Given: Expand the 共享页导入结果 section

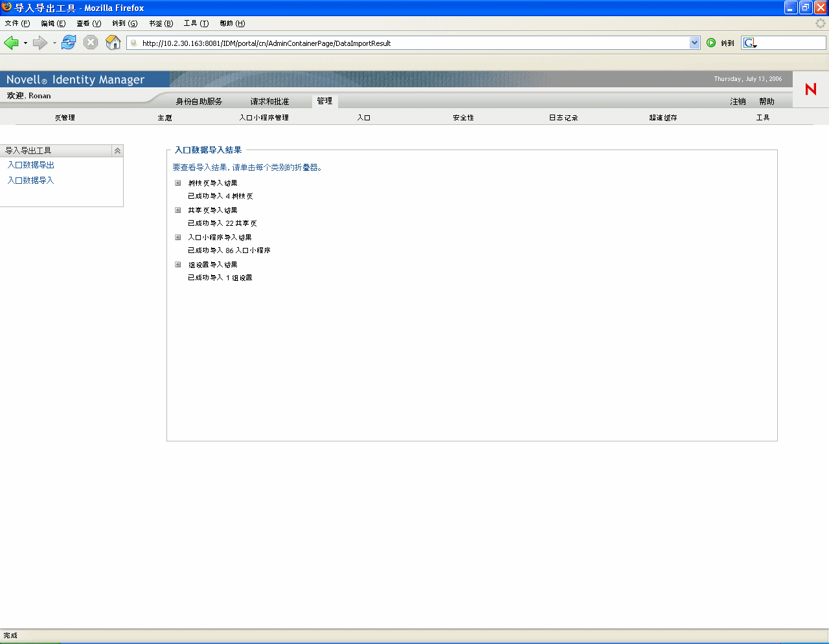Looking at the screenshot, I should (x=178, y=210).
